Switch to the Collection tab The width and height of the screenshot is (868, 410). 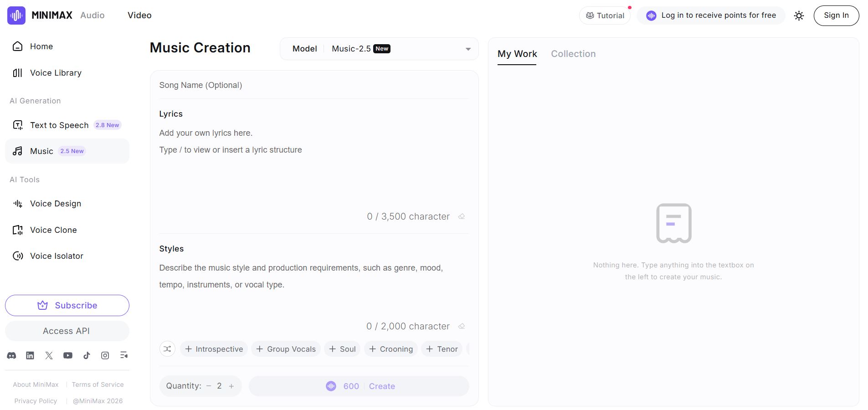click(573, 54)
